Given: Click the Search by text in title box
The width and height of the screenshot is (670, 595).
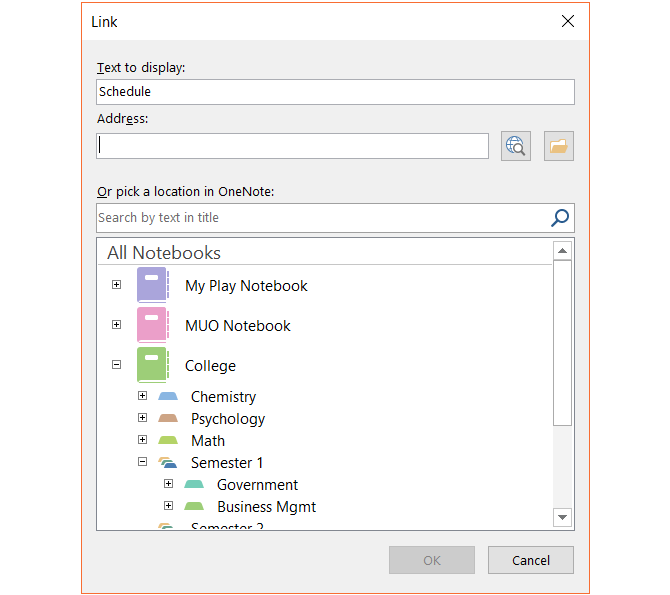Looking at the screenshot, I should [335, 218].
